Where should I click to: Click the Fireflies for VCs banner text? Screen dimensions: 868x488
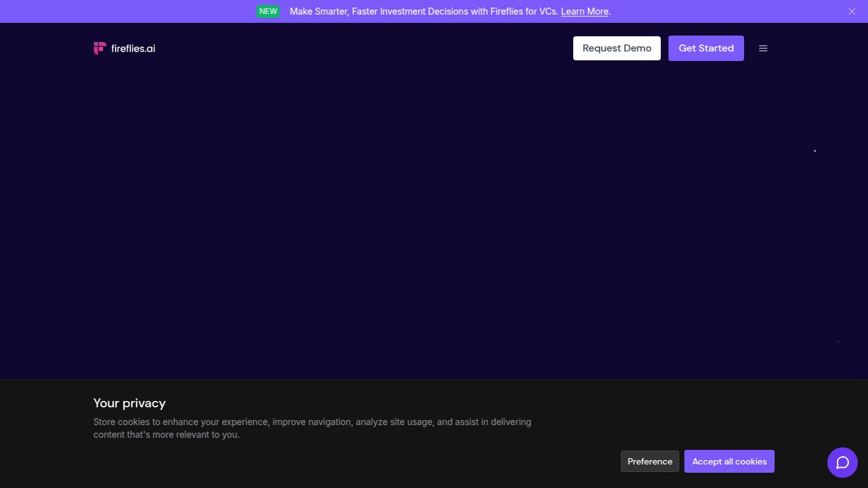pyautogui.click(x=424, y=11)
